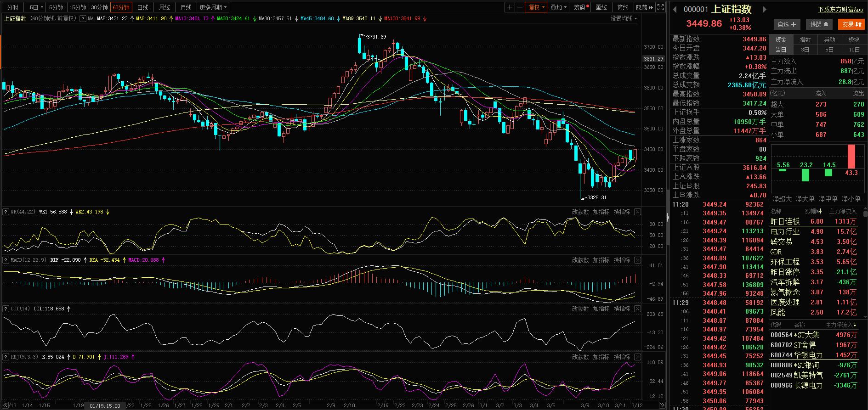Click the green 净大单 -23.2 bar
This screenshot has height=410, width=868.
805,175
